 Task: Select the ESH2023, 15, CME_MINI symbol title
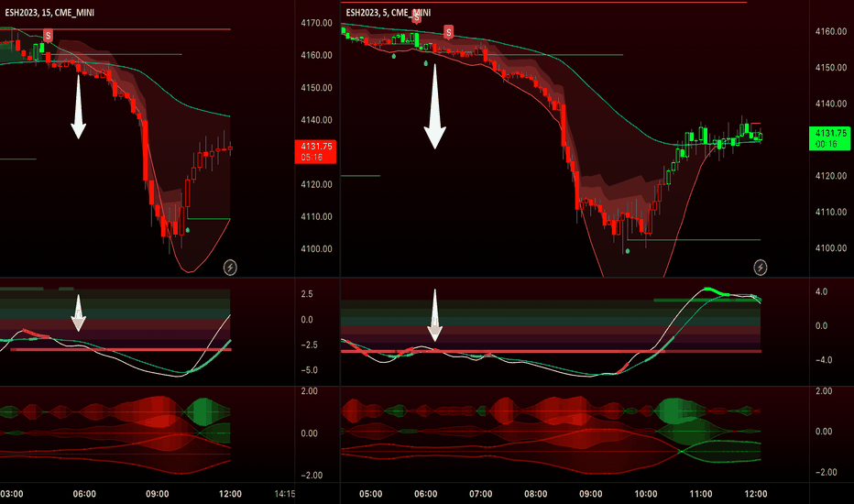point(49,13)
